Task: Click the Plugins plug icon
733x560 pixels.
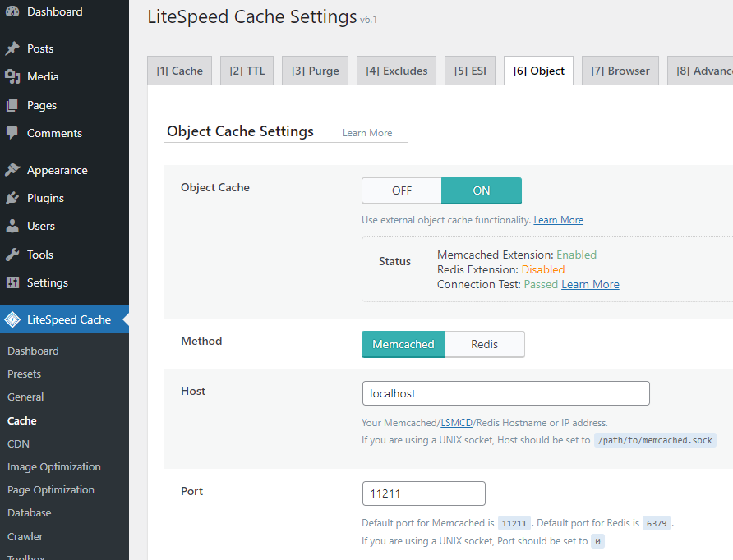Action: coord(12,198)
